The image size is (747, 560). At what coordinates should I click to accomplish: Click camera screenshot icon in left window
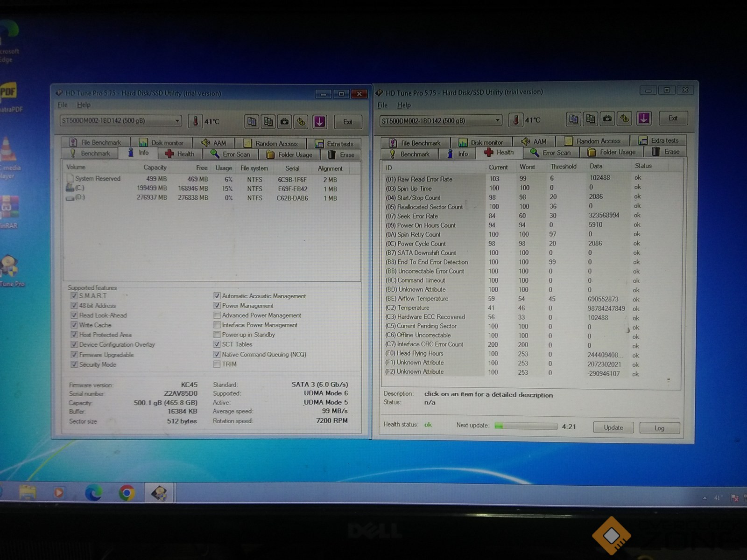285,122
